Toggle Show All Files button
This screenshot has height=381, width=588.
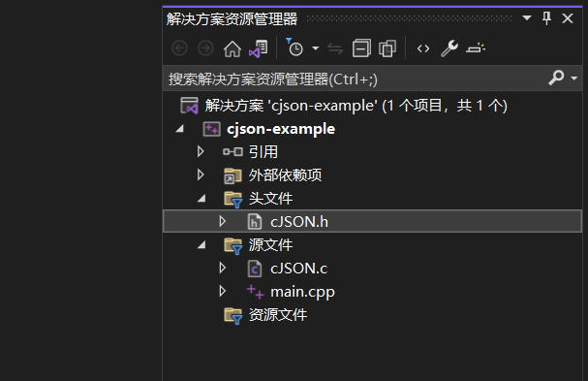387,48
